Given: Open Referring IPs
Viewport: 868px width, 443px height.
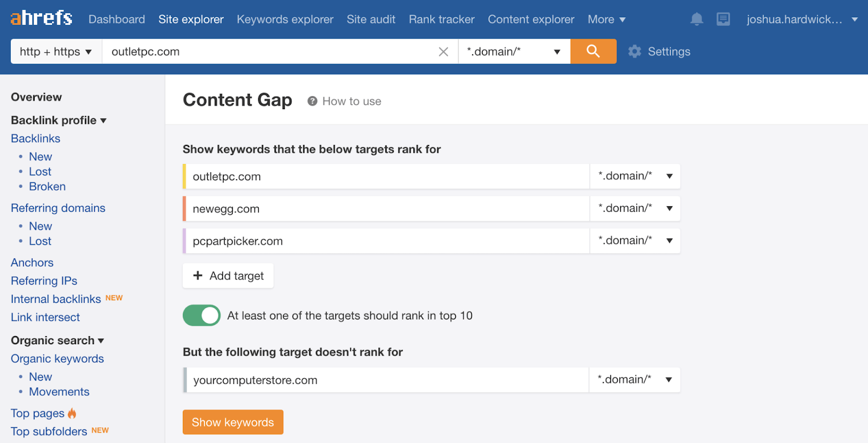Looking at the screenshot, I should click(44, 281).
